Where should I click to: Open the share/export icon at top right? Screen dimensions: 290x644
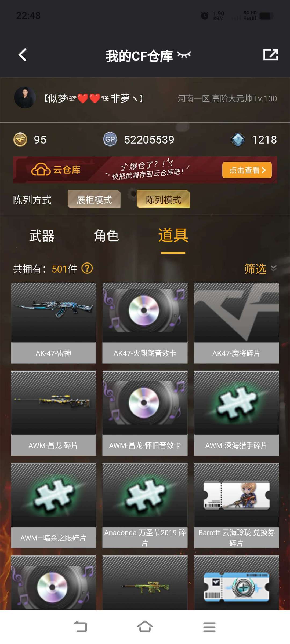[x=270, y=55]
